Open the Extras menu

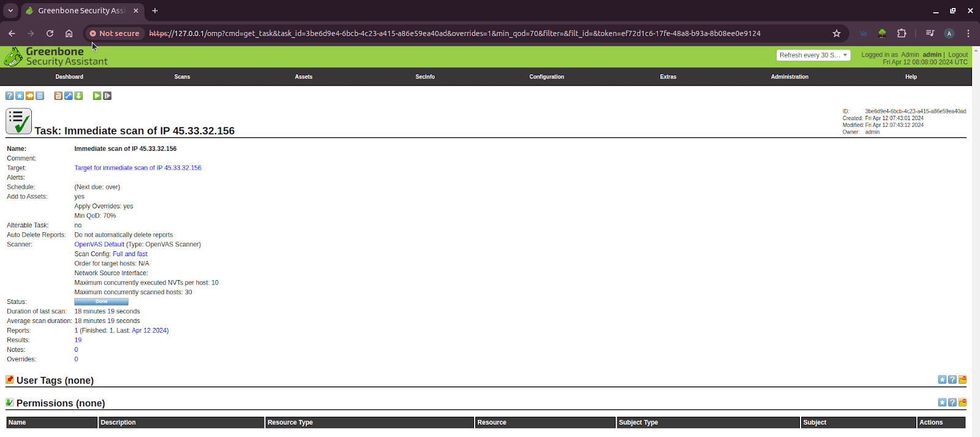click(668, 77)
